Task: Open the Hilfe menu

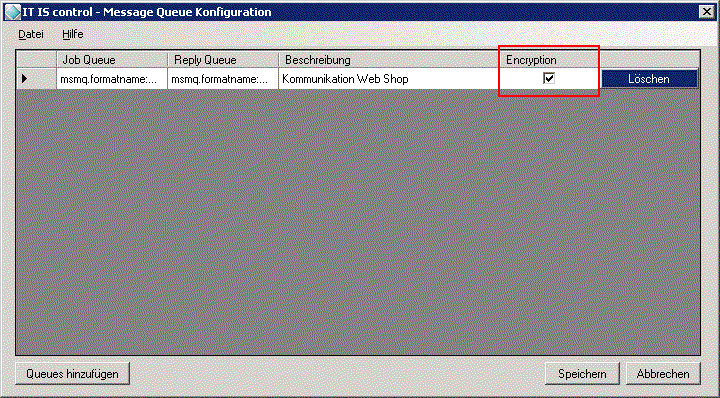Action: tap(73, 34)
